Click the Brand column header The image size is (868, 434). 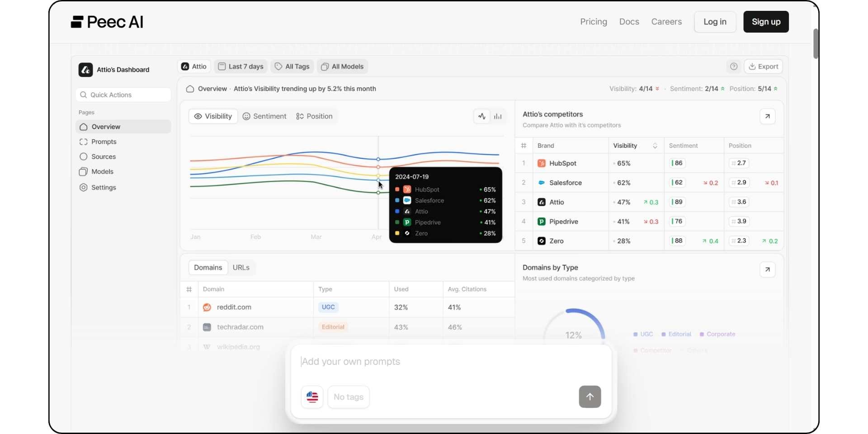[546, 146]
